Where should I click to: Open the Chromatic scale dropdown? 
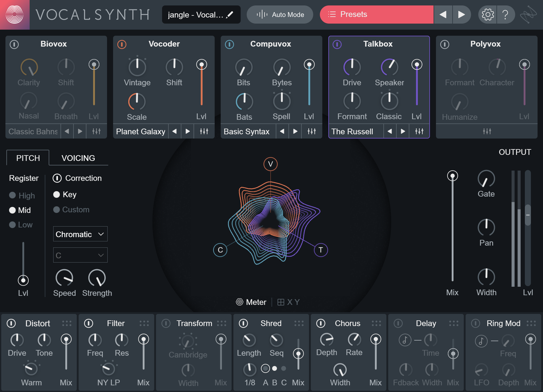(x=80, y=234)
